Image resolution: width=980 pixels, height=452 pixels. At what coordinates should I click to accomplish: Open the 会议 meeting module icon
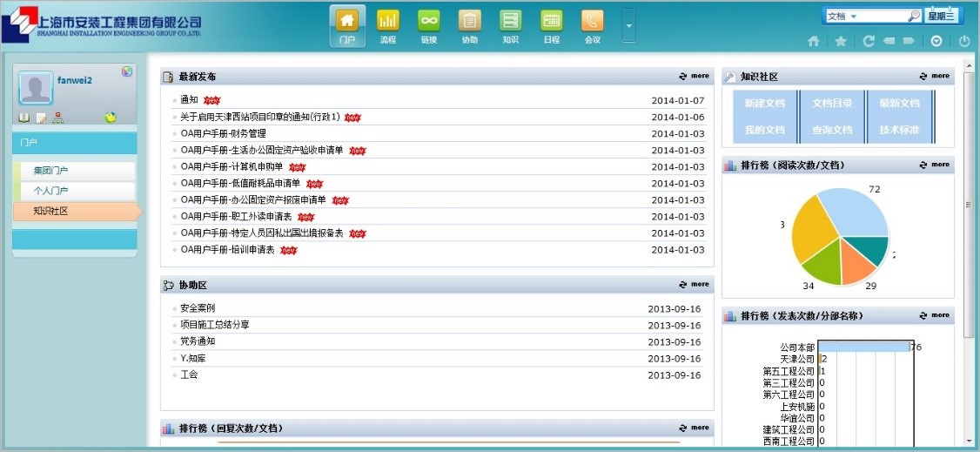click(x=593, y=21)
